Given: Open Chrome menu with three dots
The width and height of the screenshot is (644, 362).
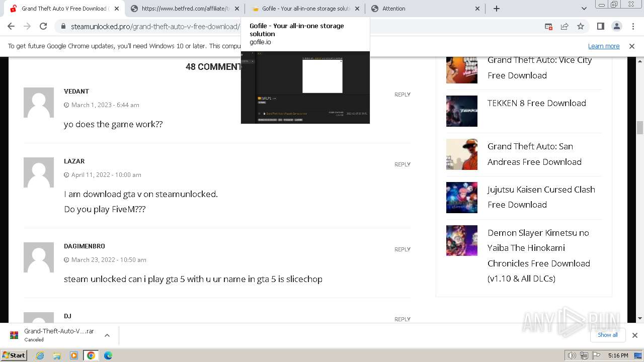Looking at the screenshot, I should point(632,26).
